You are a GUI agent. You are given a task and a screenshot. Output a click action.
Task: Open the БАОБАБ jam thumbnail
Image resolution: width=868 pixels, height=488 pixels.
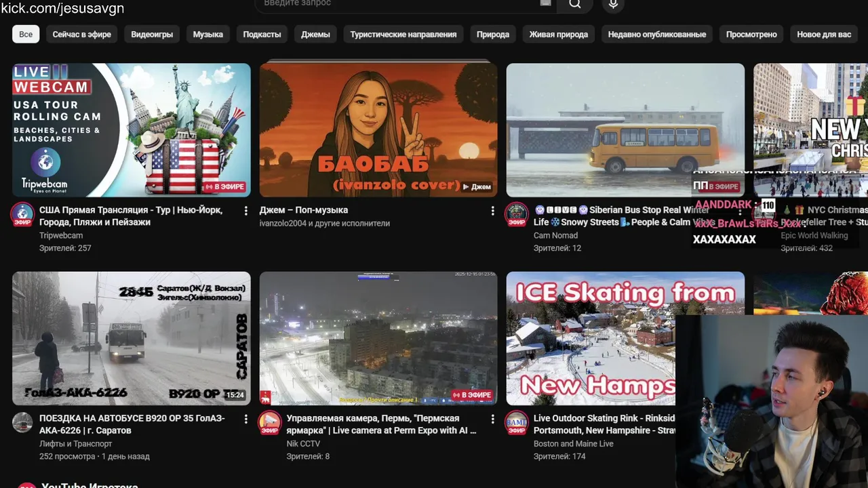[x=378, y=130]
